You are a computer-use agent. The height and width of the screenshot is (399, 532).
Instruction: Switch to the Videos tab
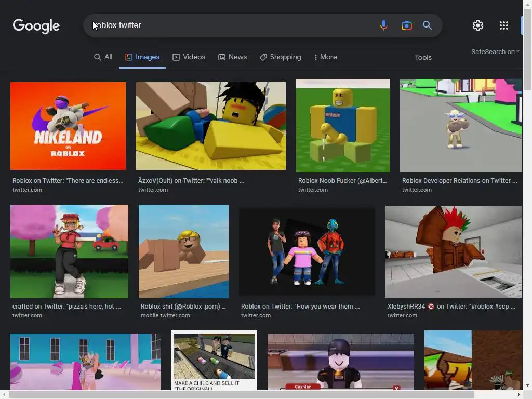pyautogui.click(x=189, y=57)
